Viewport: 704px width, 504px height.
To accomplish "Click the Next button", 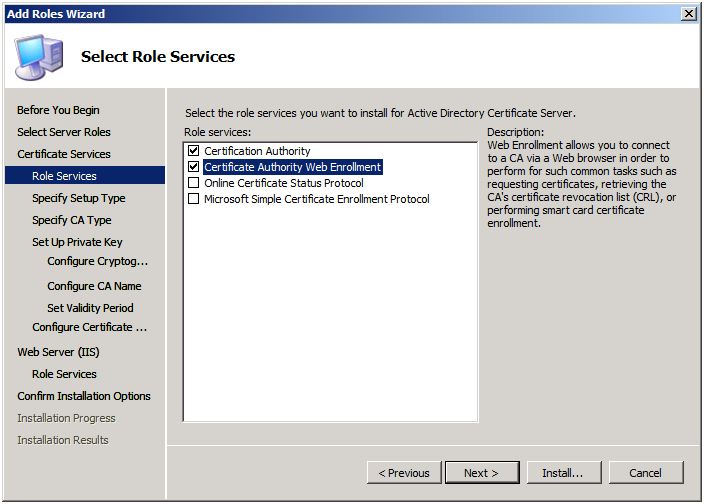I will [482, 473].
